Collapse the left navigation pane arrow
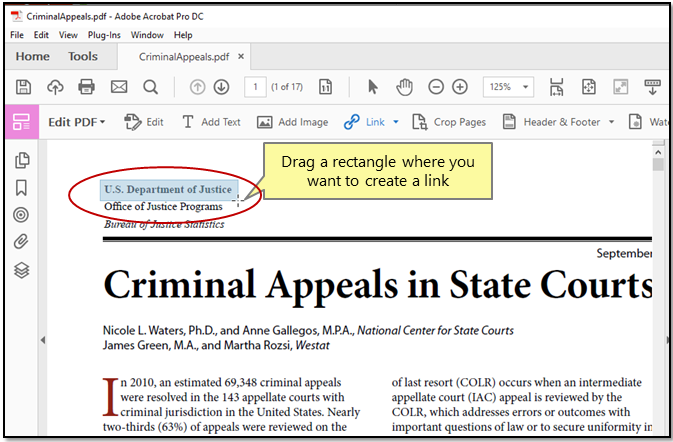Viewport: 673px width, 442px height. (x=43, y=340)
